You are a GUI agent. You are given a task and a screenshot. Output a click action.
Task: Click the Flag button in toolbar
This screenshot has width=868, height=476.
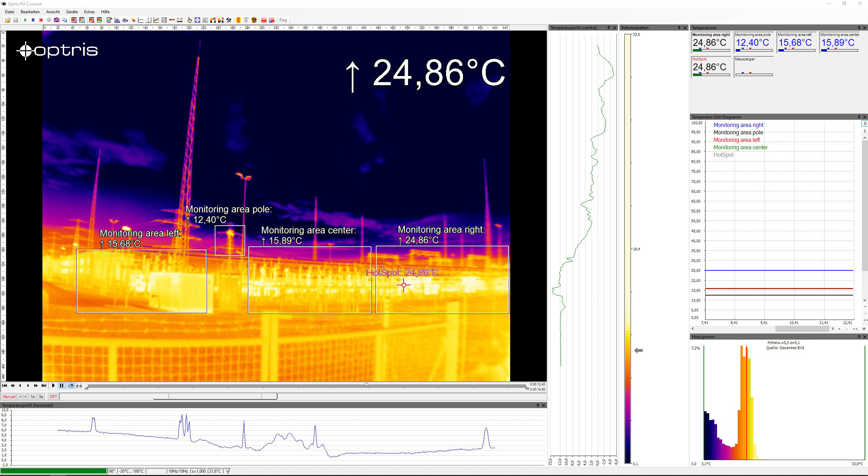(x=283, y=20)
